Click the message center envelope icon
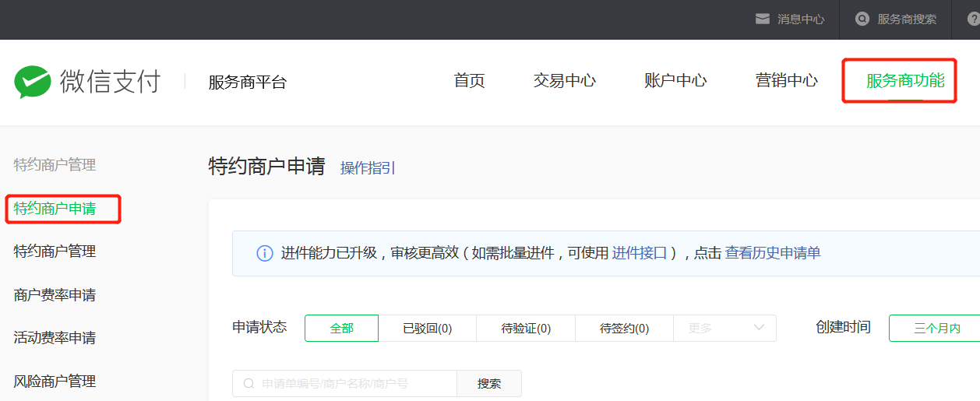This screenshot has width=980, height=401. pos(763,19)
